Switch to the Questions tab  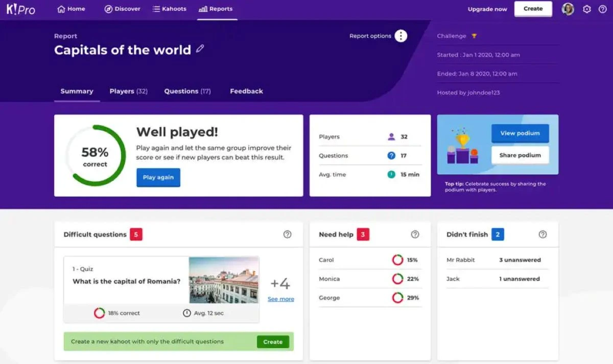(x=187, y=91)
